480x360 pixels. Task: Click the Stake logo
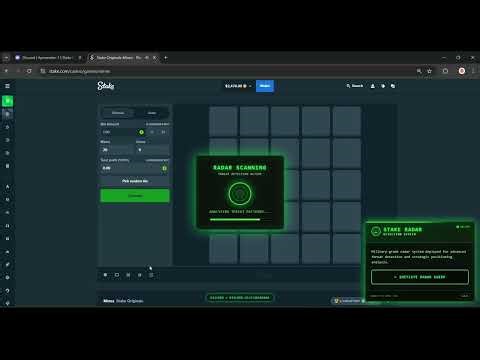(106, 86)
